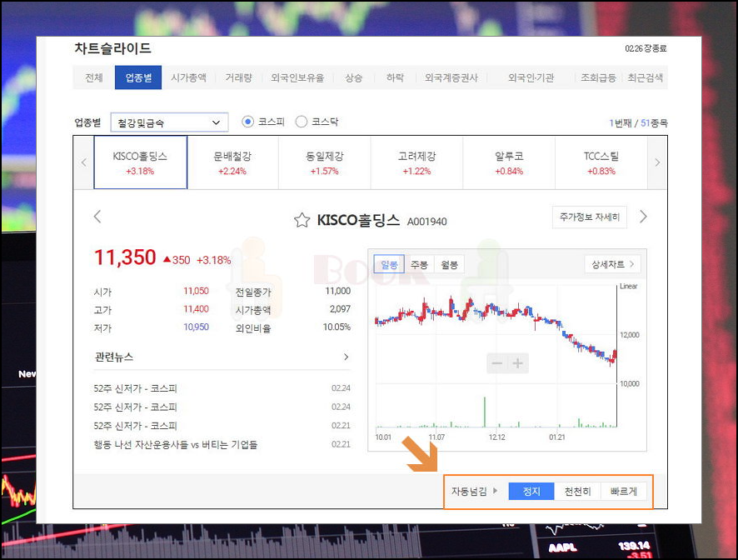Open 주가정보 자세히 button
The height and width of the screenshot is (560, 738).
coord(589,217)
